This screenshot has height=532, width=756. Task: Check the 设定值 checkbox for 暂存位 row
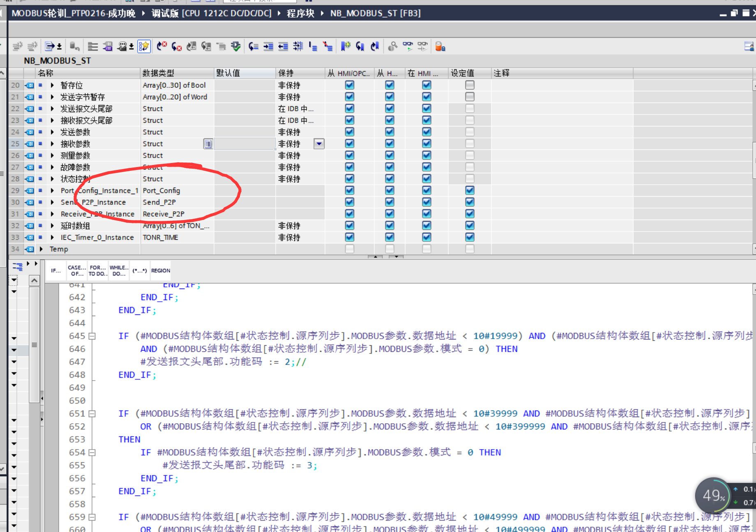pyautogui.click(x=470, y=85)
